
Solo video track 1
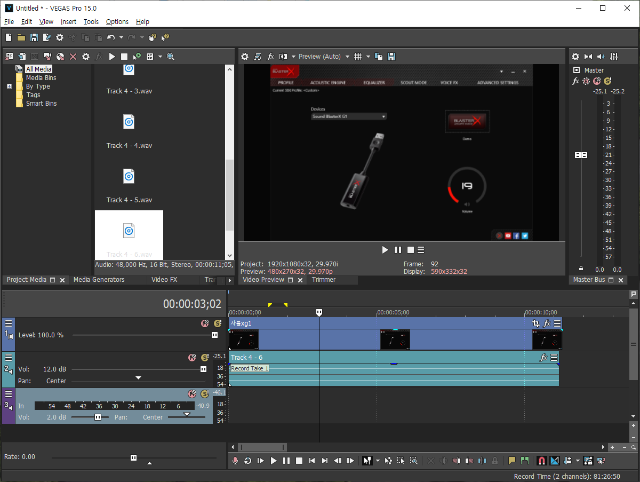[218, 324]
